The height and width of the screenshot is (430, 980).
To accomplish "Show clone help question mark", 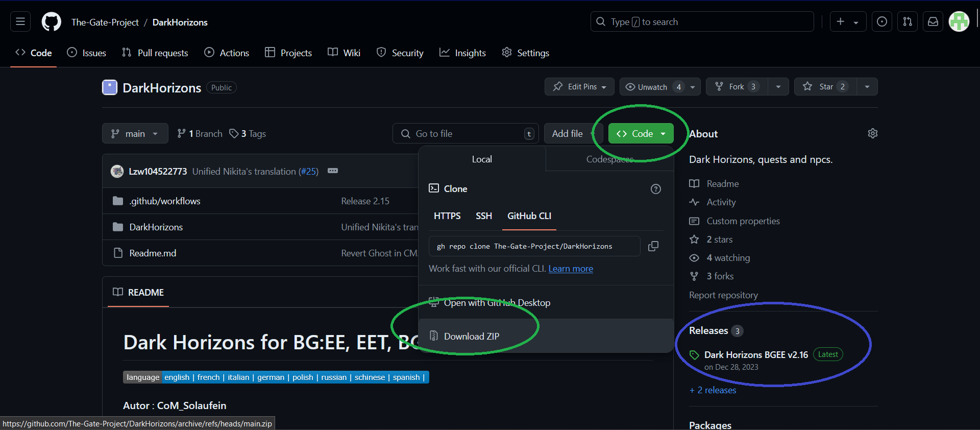I will [656, 189].
